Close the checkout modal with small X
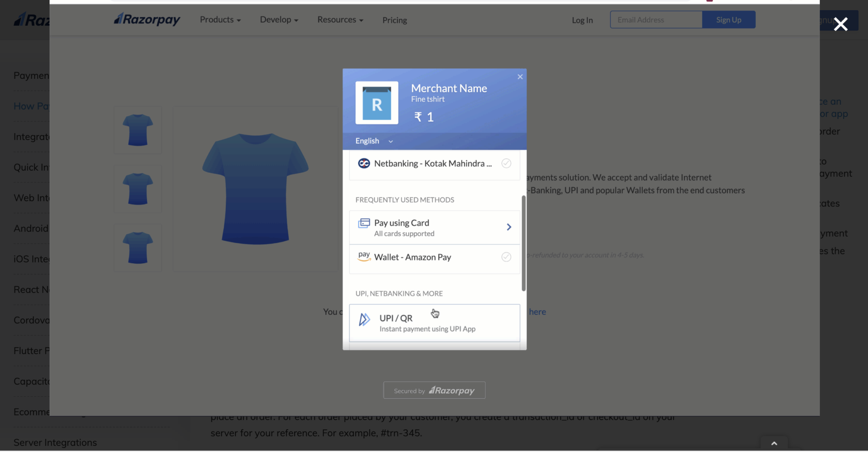 coord(520,77)
